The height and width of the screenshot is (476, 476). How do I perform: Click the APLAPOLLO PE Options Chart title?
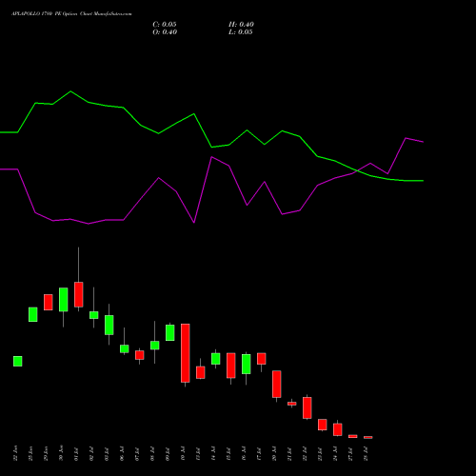71,14
